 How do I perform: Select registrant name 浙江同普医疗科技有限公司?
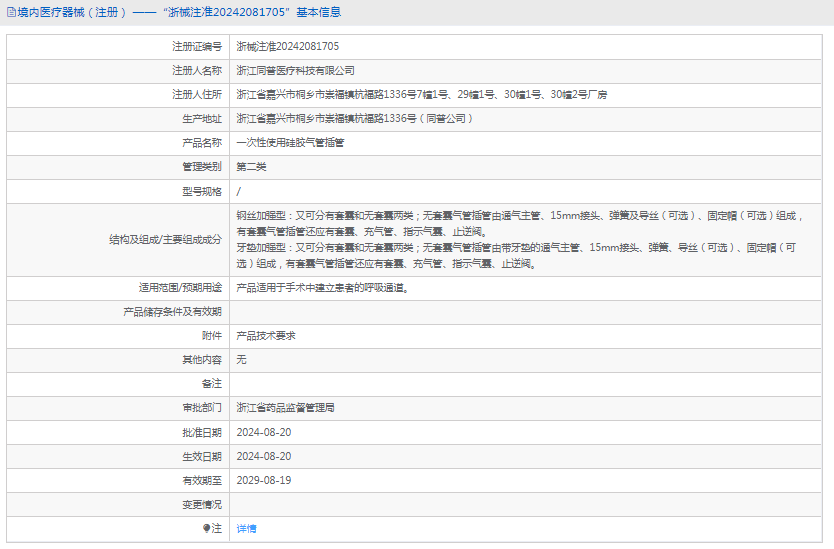(x=295, y=70)
